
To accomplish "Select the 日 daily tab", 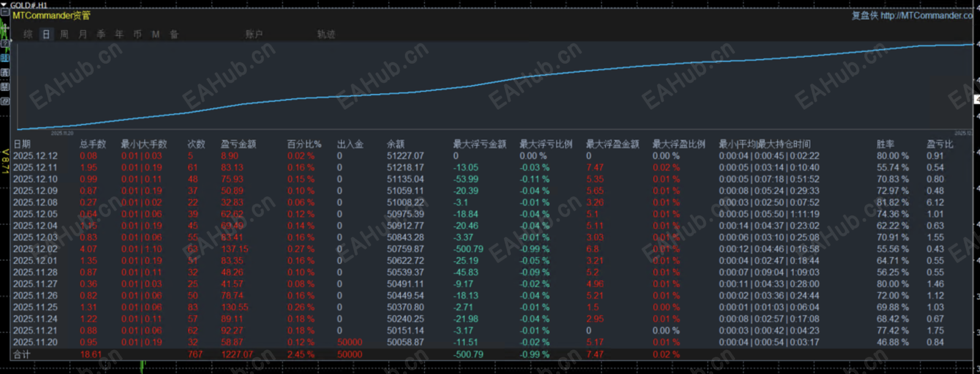I will click(46, 34).
